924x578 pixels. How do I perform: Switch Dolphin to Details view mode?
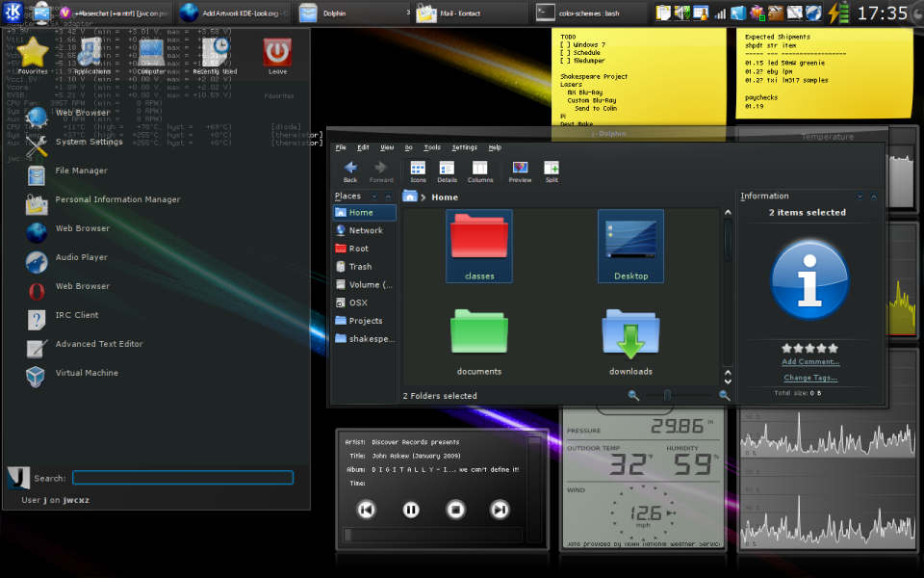447,170
